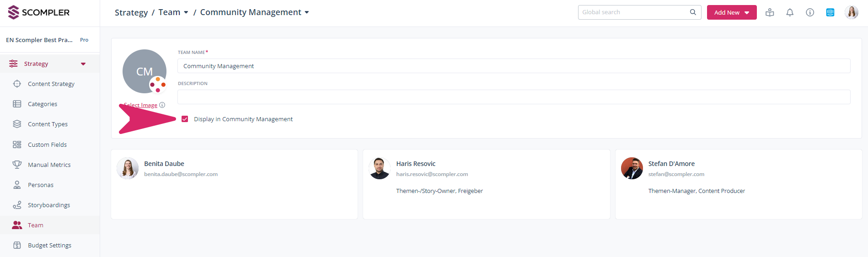Open the learning resources icon beside Add New
Viewport: 868px width, 257px height.
coord(770,12)
